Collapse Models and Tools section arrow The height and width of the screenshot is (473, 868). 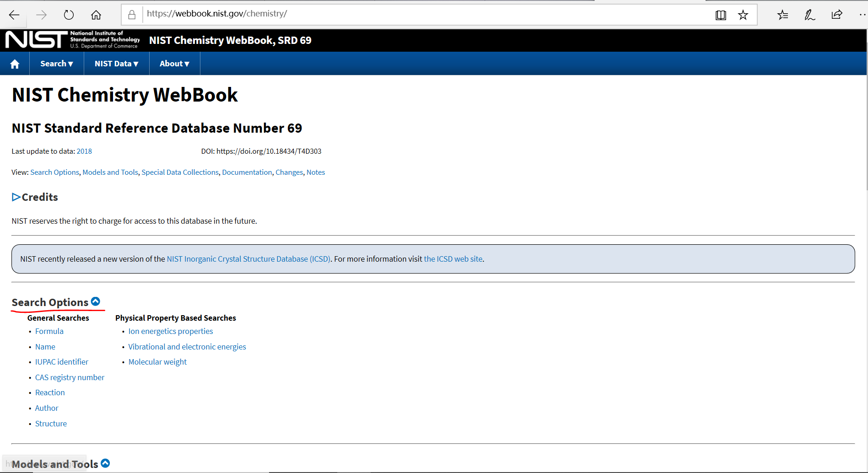(105, 463)
